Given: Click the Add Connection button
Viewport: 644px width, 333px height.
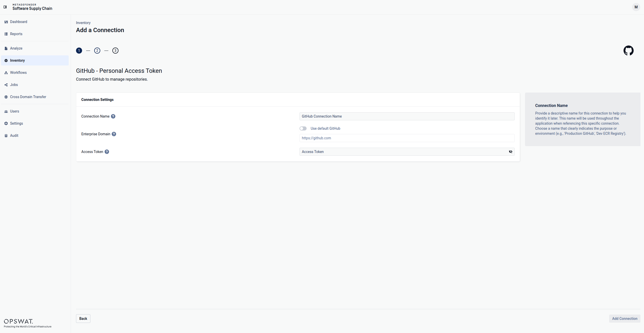Looking at the screenshot, I should 625,319.
